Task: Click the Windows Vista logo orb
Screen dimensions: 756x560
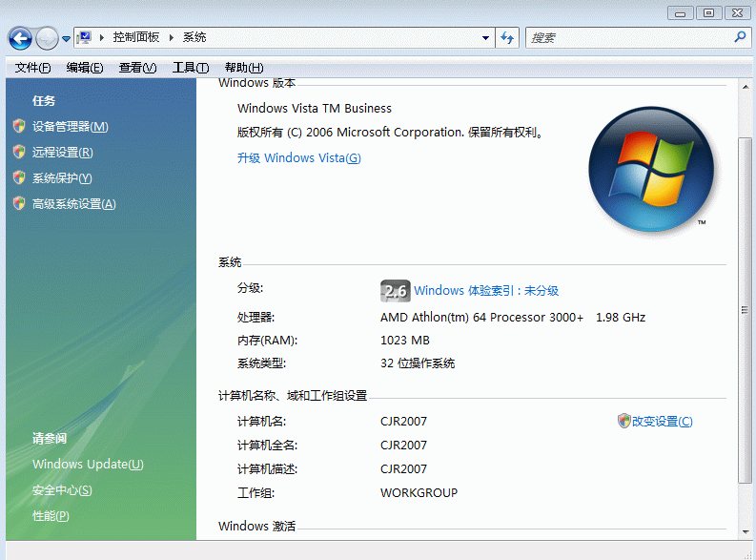Action: point(651,169)
